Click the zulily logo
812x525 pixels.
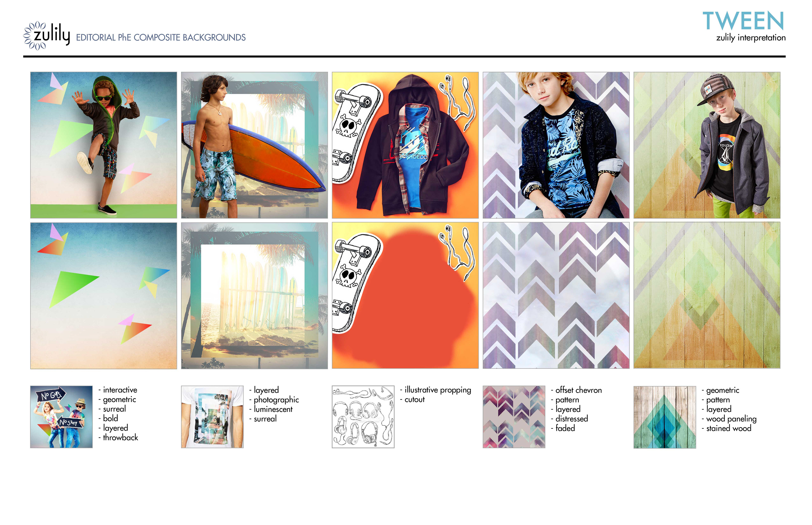click(47, 36)
